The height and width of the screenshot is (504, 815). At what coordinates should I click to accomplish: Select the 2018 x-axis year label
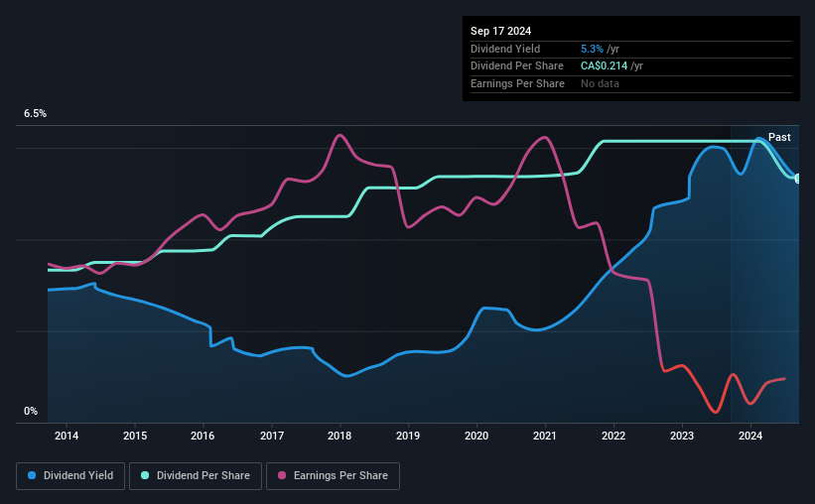[340, 436]
